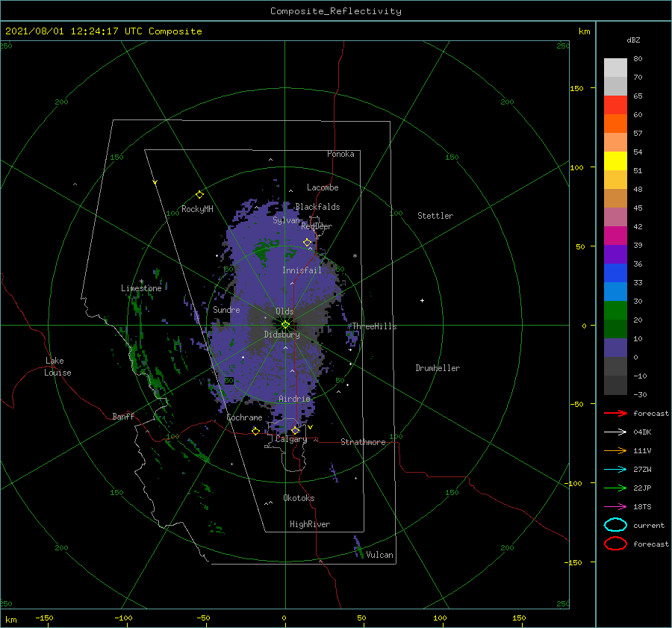Viewport: 672px width, 628px height.
Task: Click the Ponoka city label
Action: 340,154
